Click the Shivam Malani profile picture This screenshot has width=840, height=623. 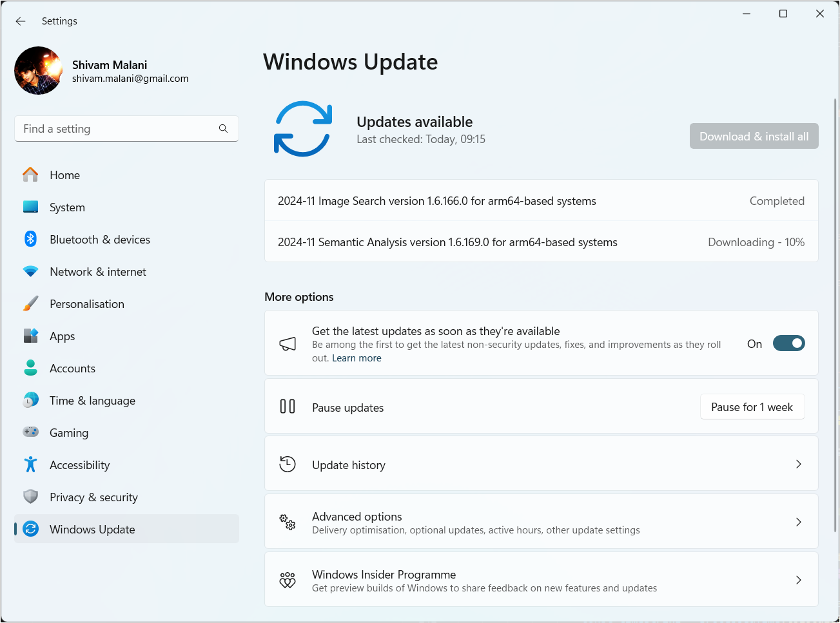[x=39, y=71]
